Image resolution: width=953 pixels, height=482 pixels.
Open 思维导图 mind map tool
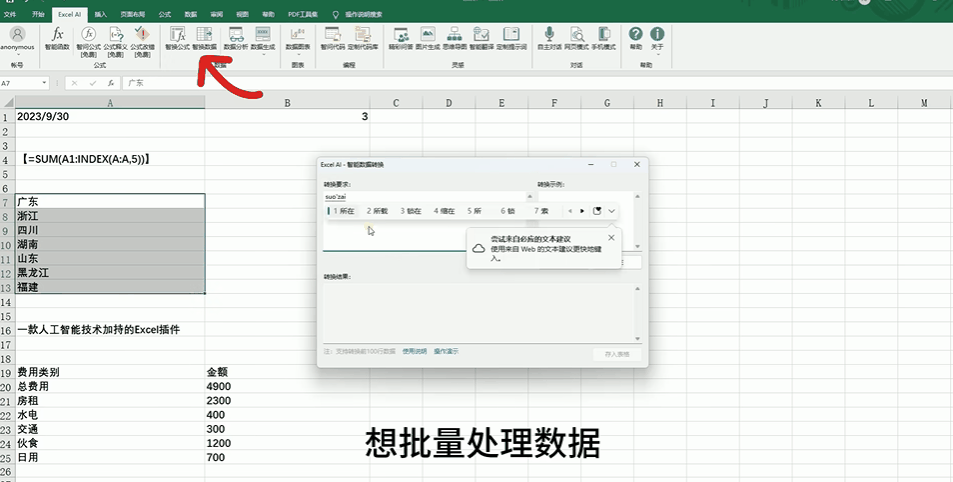click(x=455, y=34)
